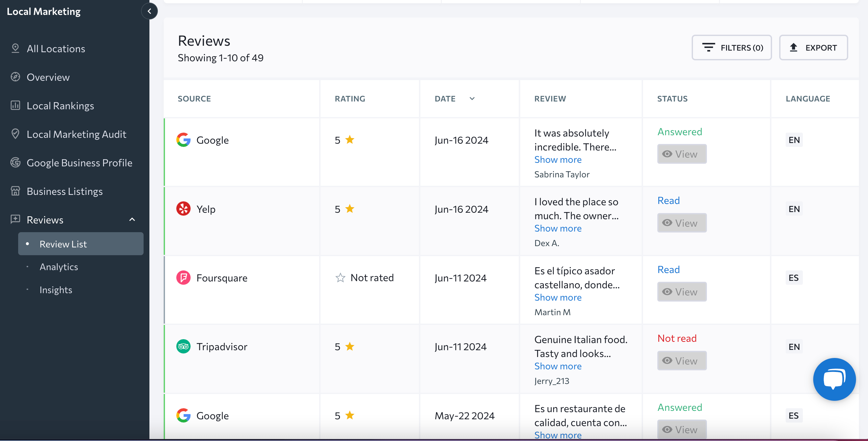This screenshot has width=868, height=441.
Task: Click the Google Business Profile icon
Action: pos(15,162)
